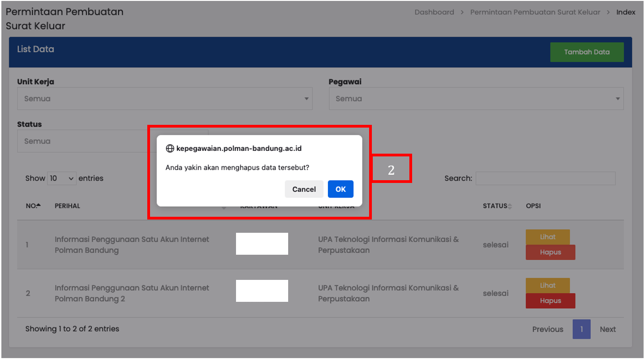Image resolution: width=644 pixels, height=359 pixels.
Task: Open the Unit Kerja dropdown
Action: pos(165,99)
